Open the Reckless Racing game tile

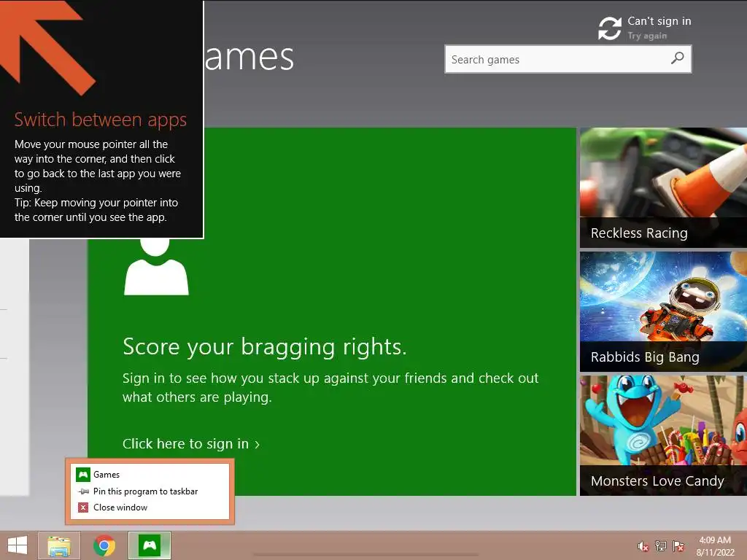click(x=663, y=187)
